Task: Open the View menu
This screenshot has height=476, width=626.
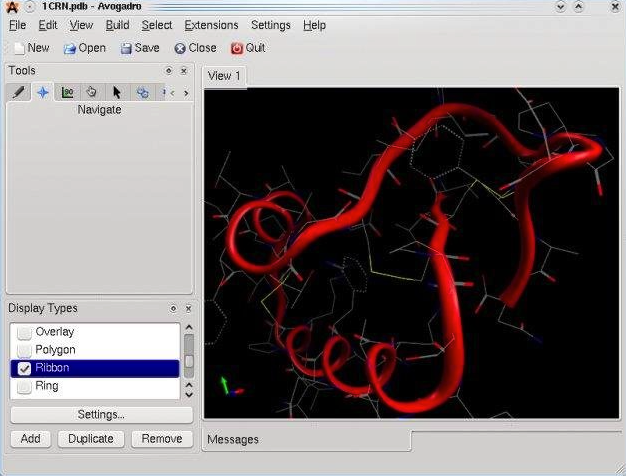Action: pos(81,25)
